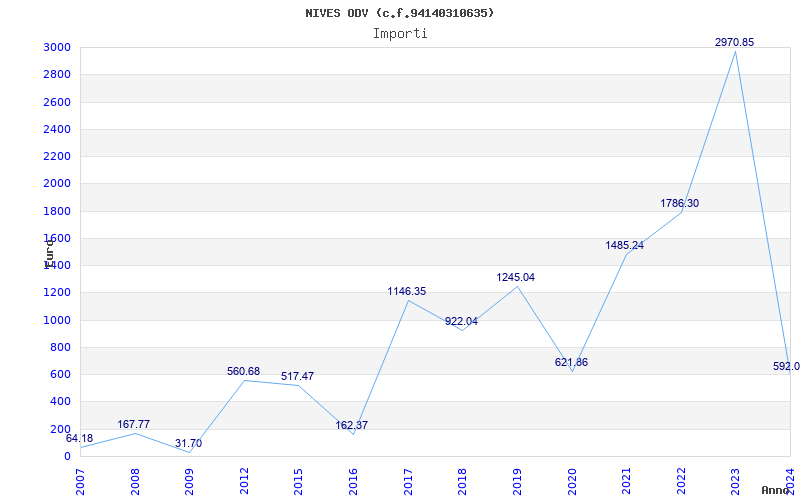
Task: Click the 2017 x-axis year label
Action: coord(408,481)
